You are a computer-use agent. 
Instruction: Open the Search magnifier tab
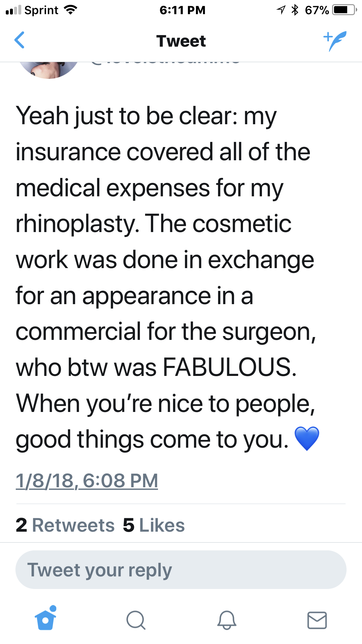click(136, 620)
